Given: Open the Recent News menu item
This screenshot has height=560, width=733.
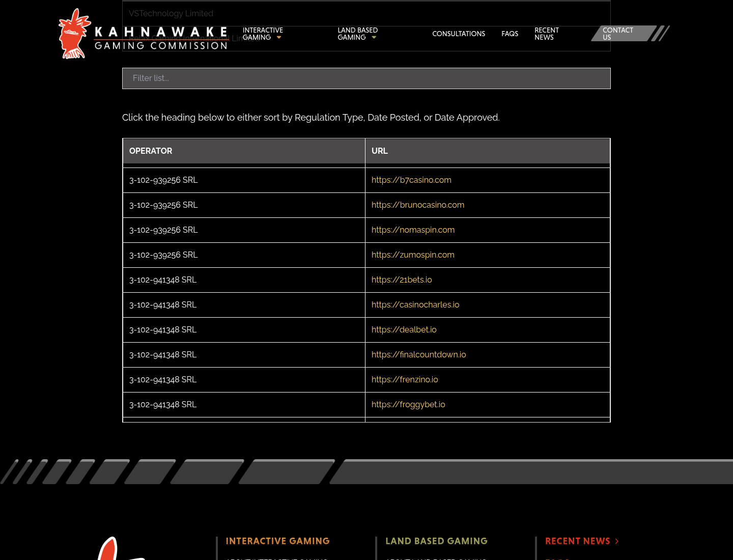Looking at the screenshot, I should pyautogui.click(x=547, y=34).
